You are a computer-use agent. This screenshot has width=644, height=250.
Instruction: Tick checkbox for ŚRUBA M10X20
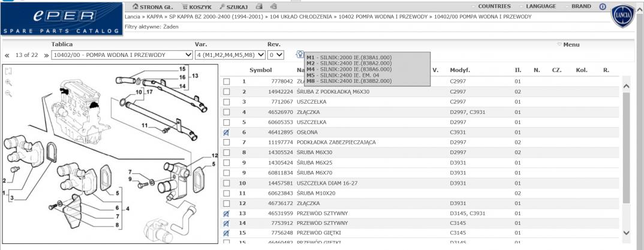pos(226,193)
